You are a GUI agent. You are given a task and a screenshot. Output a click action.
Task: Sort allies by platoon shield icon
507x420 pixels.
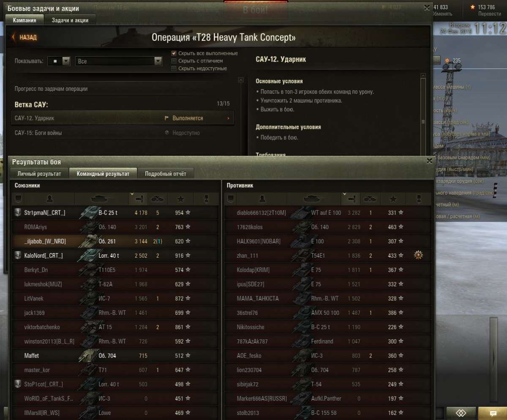[x=18, y=198]
